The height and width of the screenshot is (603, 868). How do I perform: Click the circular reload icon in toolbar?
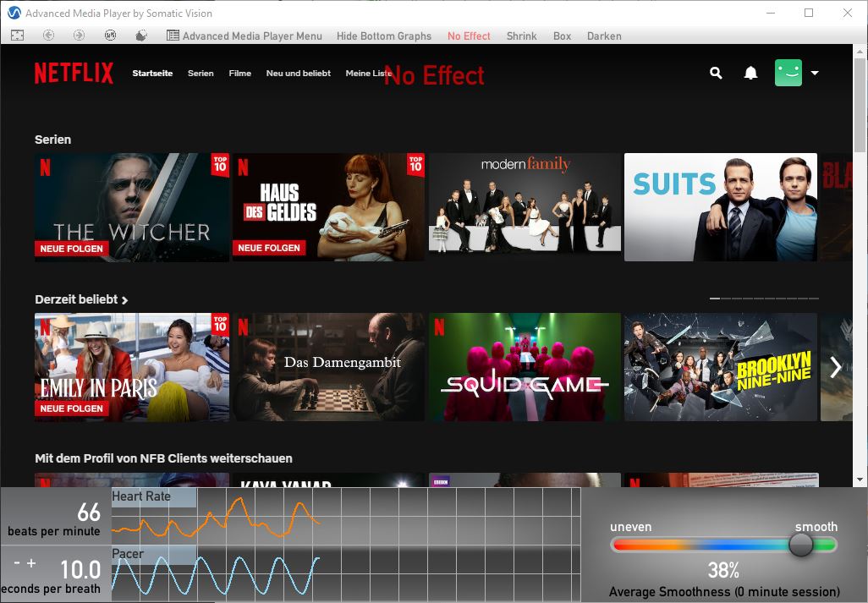click(110, 36)
